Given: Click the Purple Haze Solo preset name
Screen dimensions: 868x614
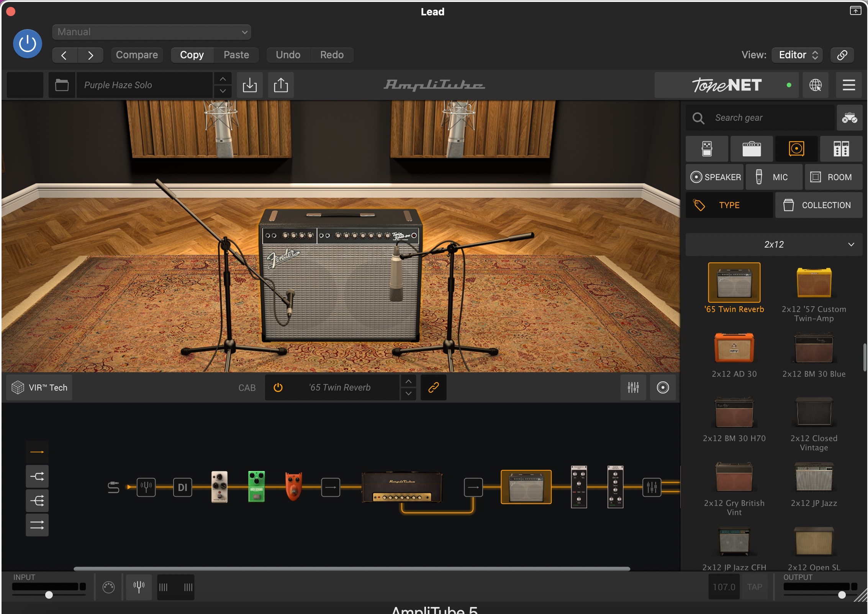Looking at the screenshot, I should pyautogui.click(x=145, y=85).
